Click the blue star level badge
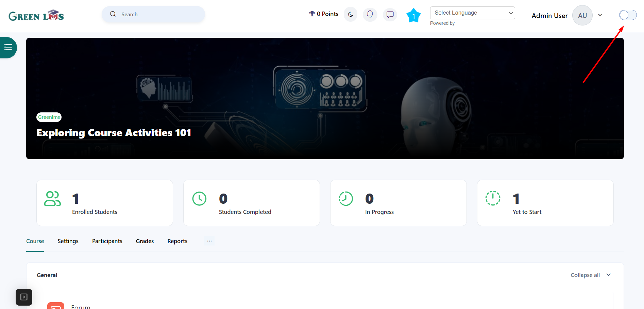This screenshot has width=644, height=309. pos(413,15)
